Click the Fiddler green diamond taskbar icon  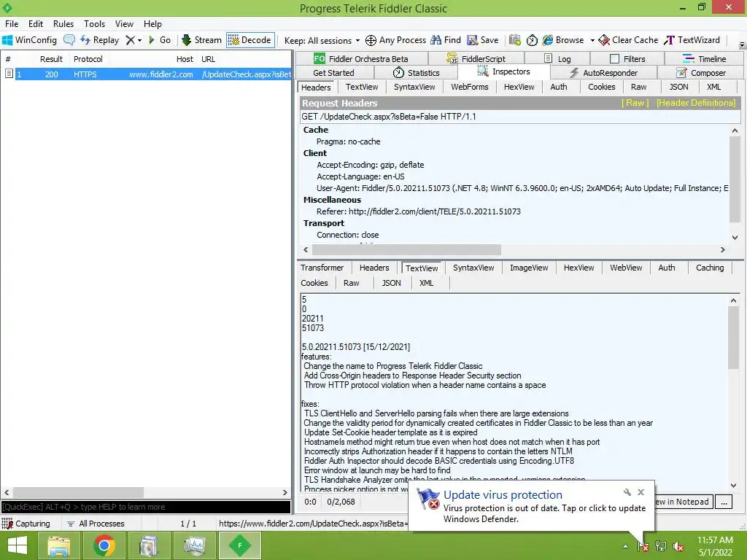[x=239, y=545]
